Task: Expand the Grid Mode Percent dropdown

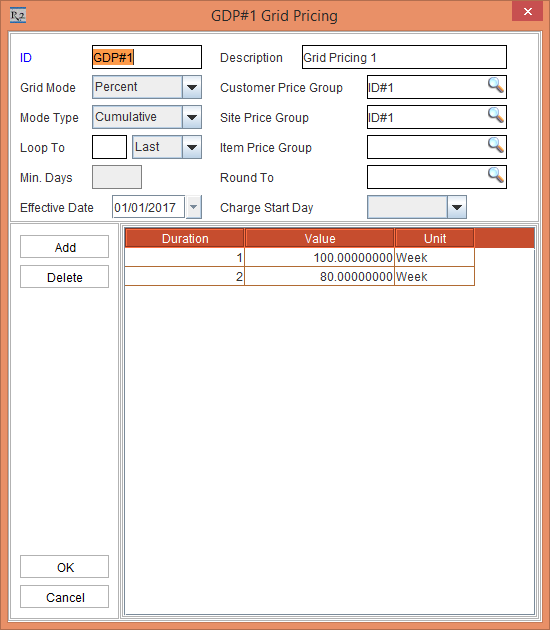Action: [192, 87]
